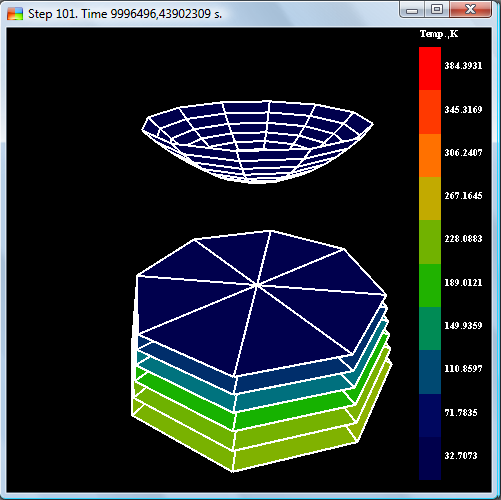The image size is (501, 500).
Task: Minimize the simulation window
Action: [x=412, y=10]
